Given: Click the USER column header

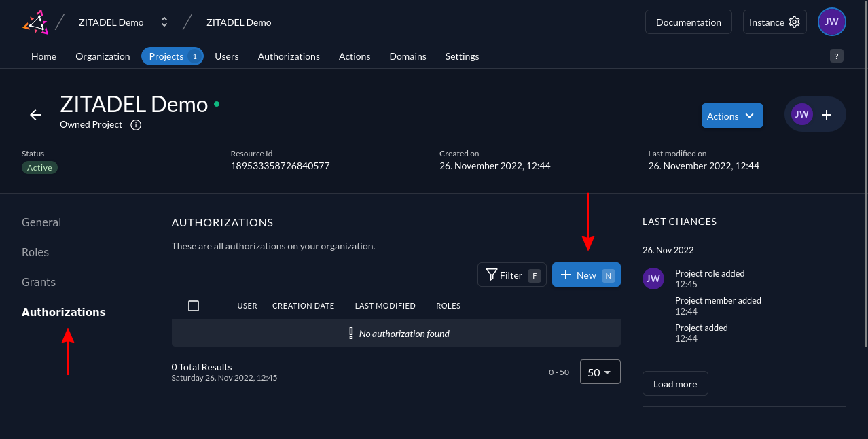Looking at the screenshot, I should click(x=247, y=306).
